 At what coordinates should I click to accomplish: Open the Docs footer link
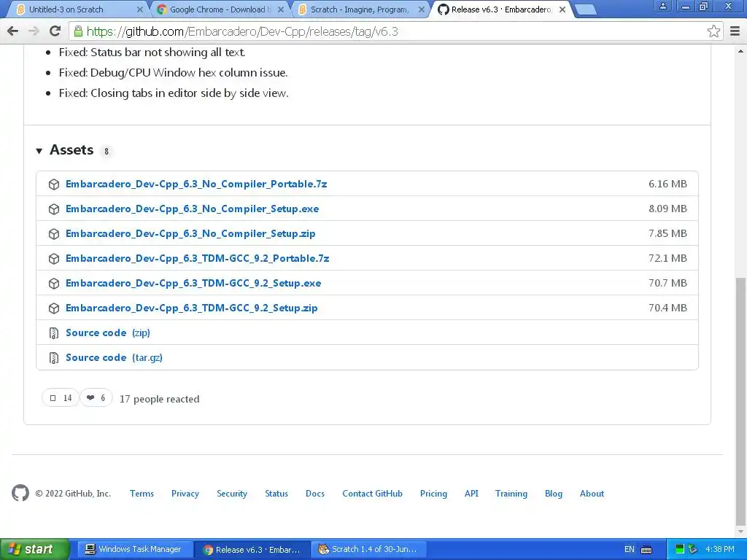[315, 494]
